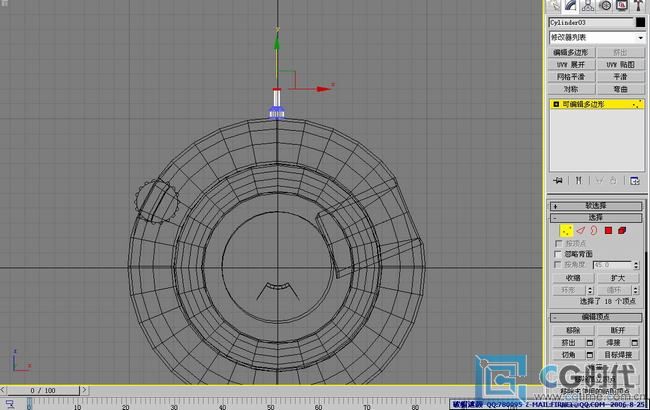Screen dimensions: 650x410
Task: Click time slider left arrow
Action: click(3, 391)
